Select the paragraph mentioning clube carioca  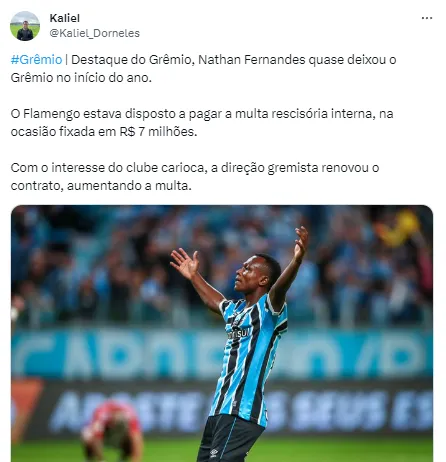coord(195,177)
